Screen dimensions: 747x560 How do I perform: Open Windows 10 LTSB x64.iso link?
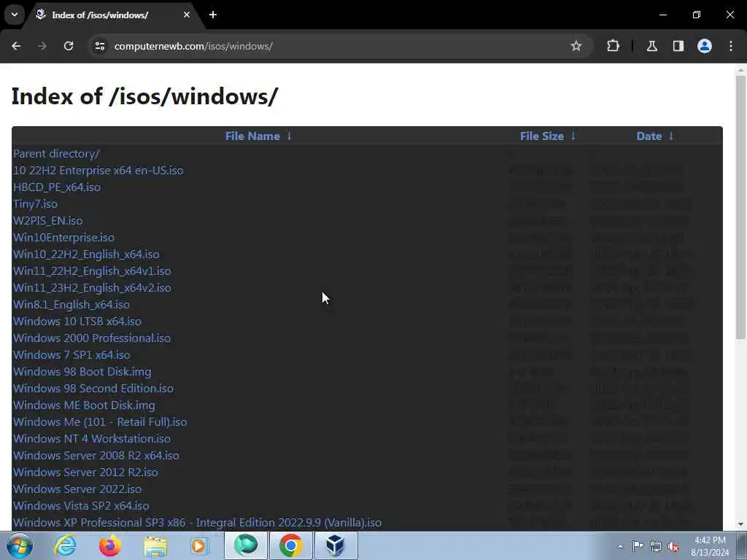tap(77, 322)
